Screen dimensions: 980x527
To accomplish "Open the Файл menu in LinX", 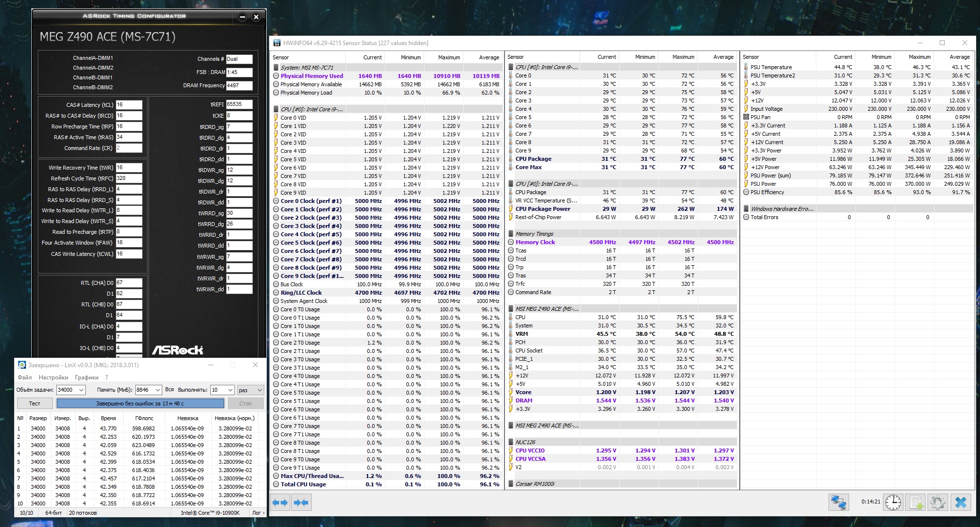I will 25,377.
